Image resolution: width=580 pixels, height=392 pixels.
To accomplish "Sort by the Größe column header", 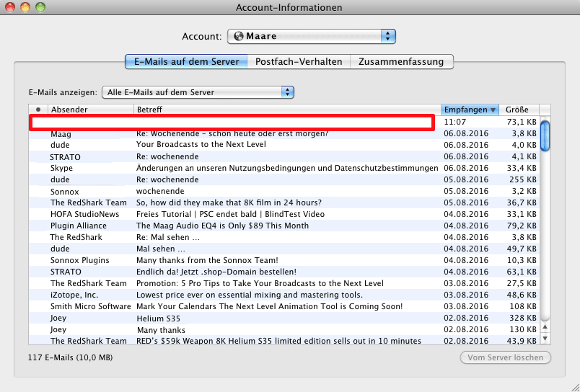I will [x=519, y=110].
